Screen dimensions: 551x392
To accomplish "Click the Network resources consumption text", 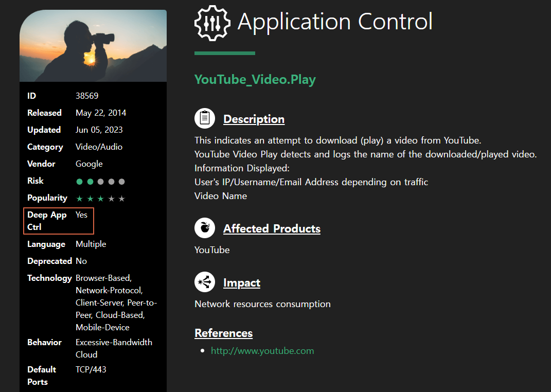I will (x=262, y=304).
